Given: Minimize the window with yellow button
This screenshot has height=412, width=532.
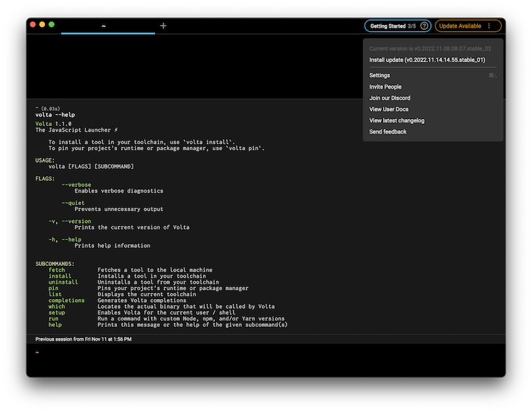Looking at the screenshot, I should point(42,24).
